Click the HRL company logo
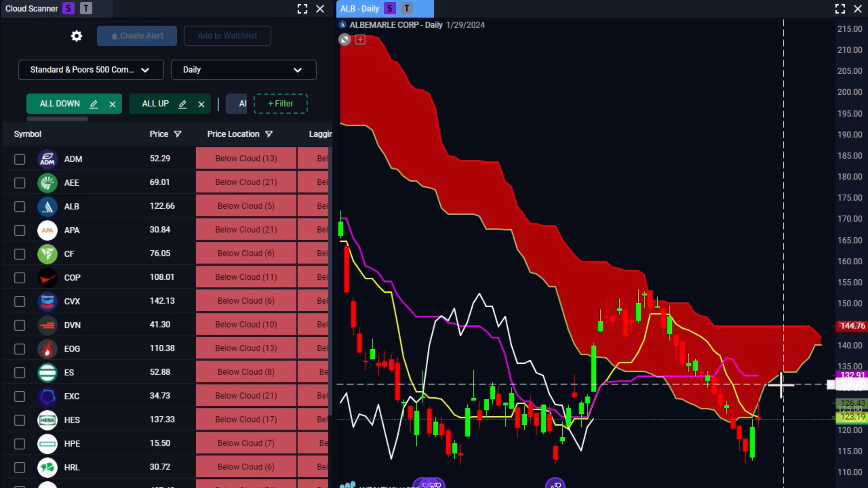Screen dimensions: 868x488 click(47, 467)
